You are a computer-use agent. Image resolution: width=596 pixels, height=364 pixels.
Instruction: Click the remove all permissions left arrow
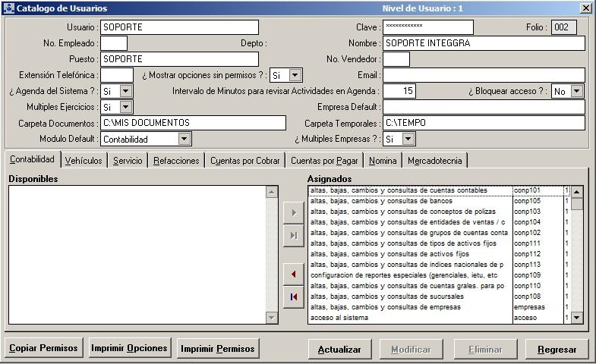pos(293,296)
